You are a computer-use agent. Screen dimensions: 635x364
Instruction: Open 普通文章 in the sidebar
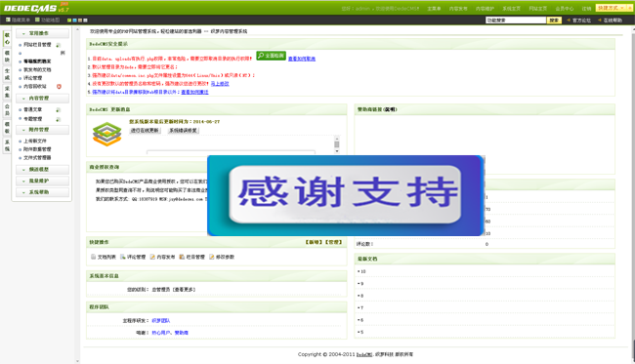point(32,110)
